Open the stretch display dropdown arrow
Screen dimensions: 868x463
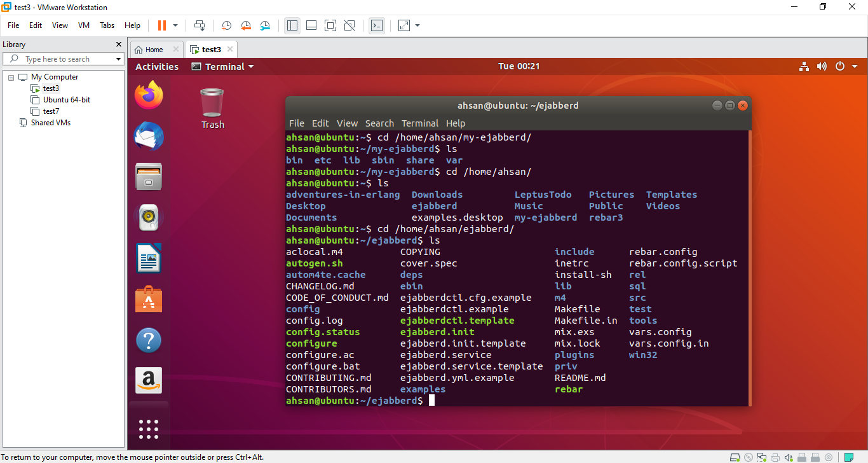click(x=417, y=25)
